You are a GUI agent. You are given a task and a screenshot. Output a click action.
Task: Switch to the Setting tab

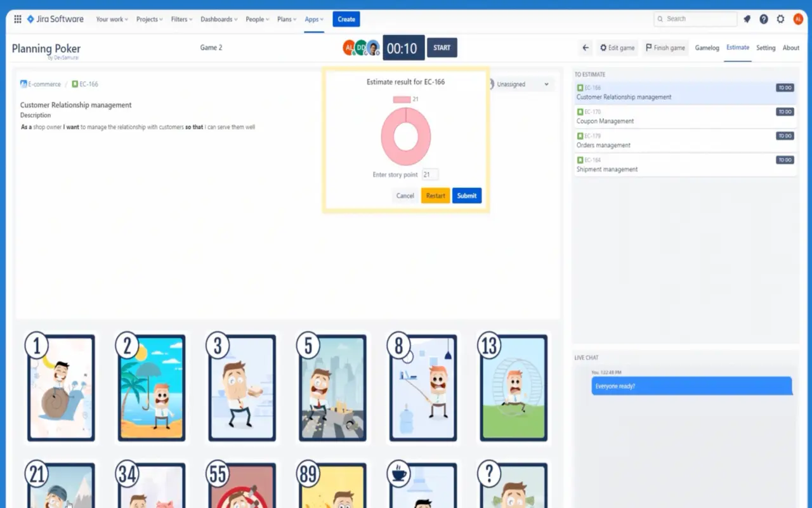click(x=766, y=48)
